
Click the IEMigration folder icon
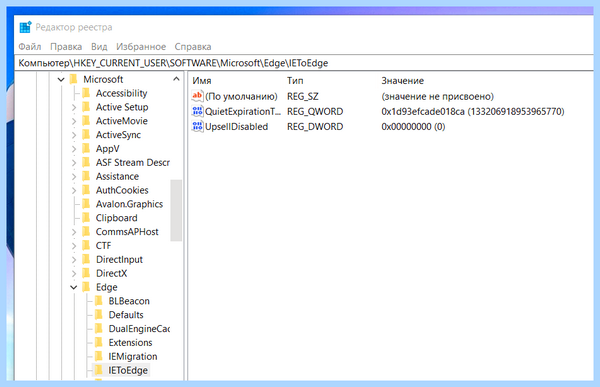coord(99,356)
